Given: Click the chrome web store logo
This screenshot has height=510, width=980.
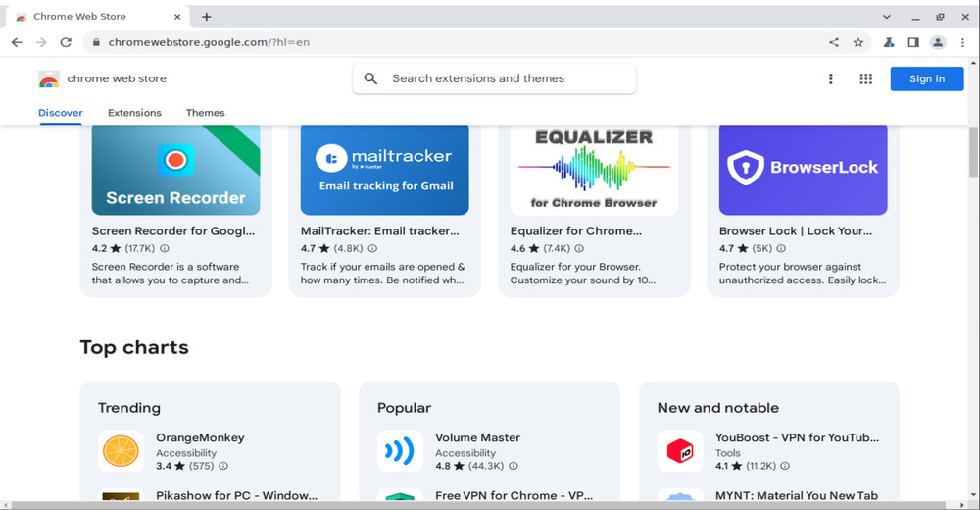Looking at the screenshot, I should [x=49, y=78].
